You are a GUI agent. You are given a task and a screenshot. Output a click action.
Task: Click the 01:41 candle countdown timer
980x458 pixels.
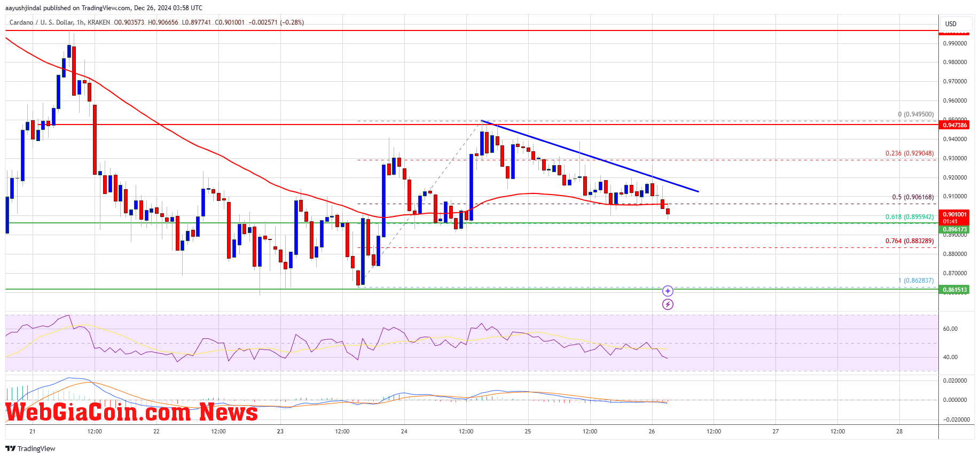[x=950, y=221]
